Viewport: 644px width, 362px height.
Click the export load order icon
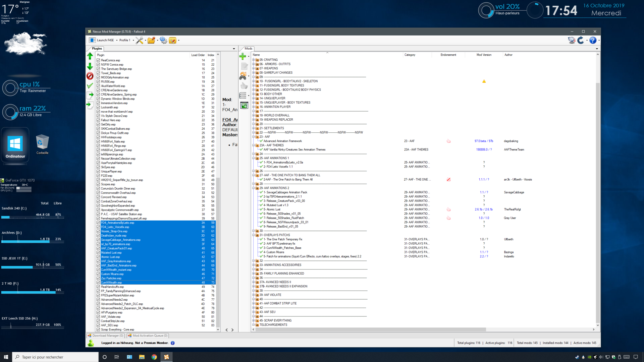click(90, 95)
